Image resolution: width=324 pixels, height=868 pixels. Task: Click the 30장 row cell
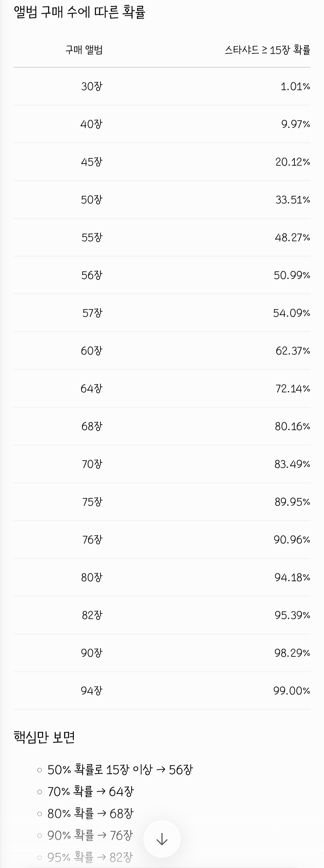tap(92, 86)
